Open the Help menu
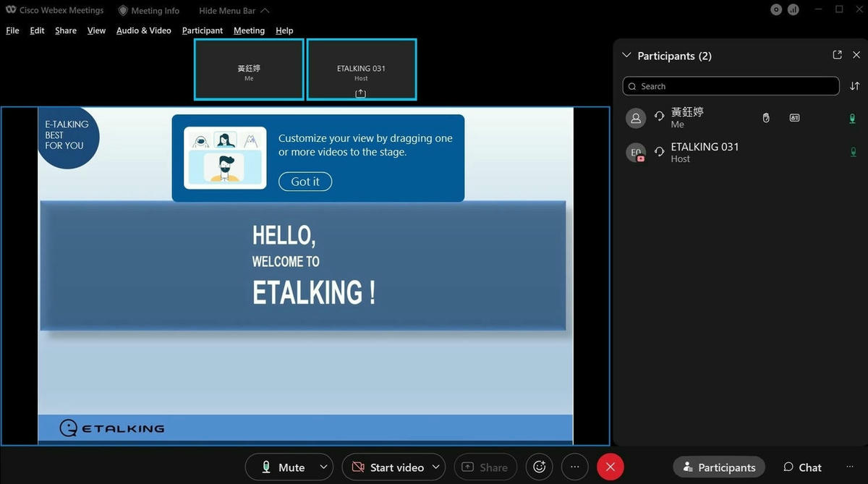The image size is (868, 484). 284,30
